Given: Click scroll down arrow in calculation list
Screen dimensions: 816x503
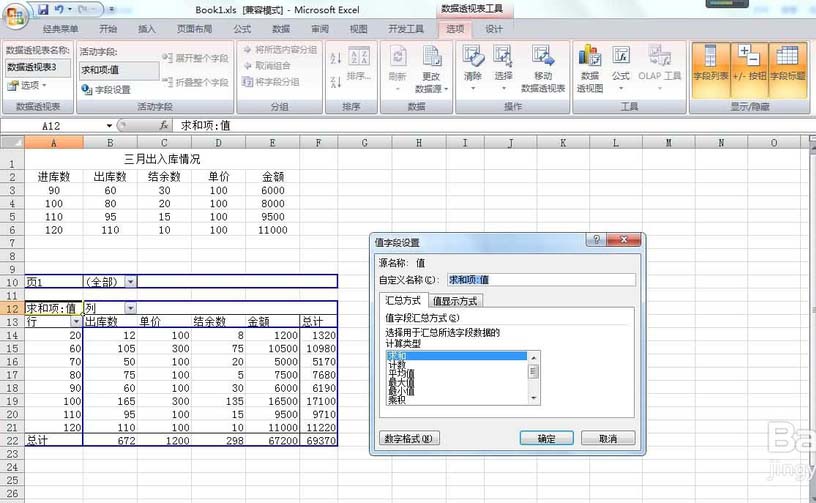Looking at the screenshot, I should tap(534, 398).
